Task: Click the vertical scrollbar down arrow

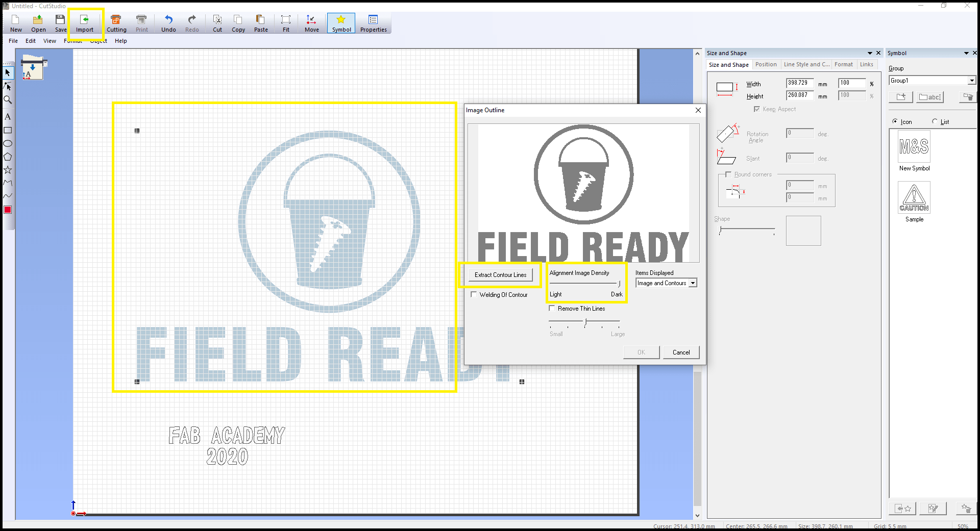Action: click(x=697, y=516)
